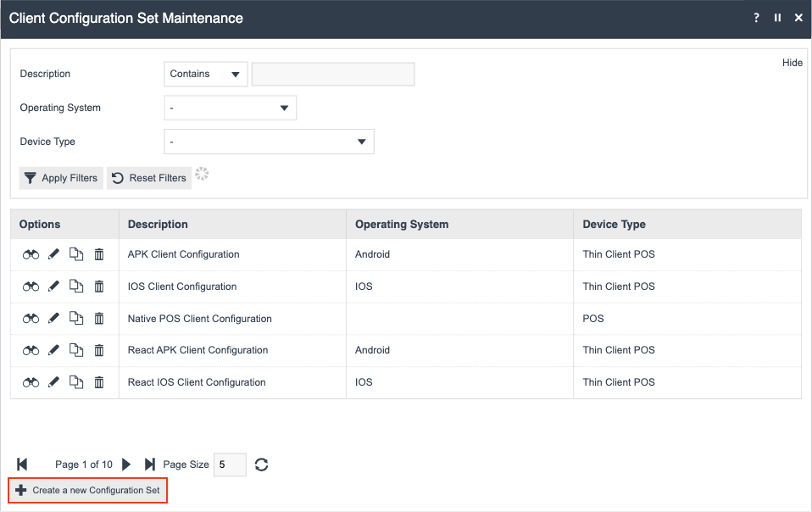This screenshot has width=812, height=512.
Task: Jump to the last page of results
Action: pos(150,465)
